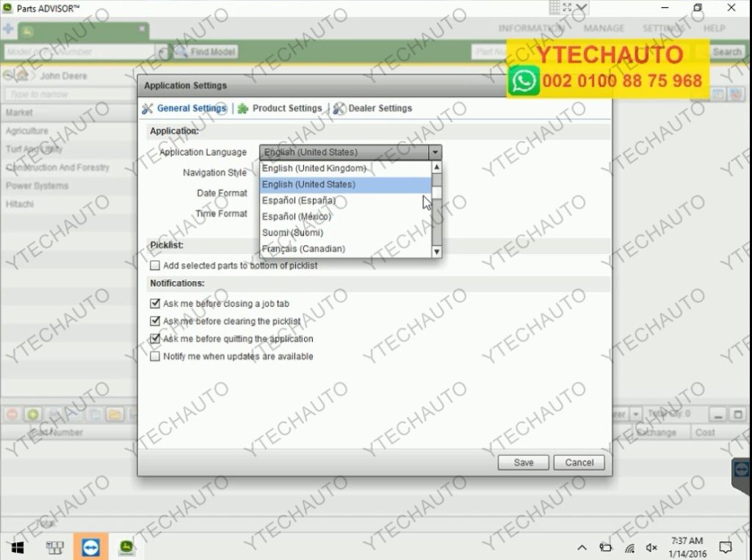Switch to the General Settings tab

tap(184, 109)
